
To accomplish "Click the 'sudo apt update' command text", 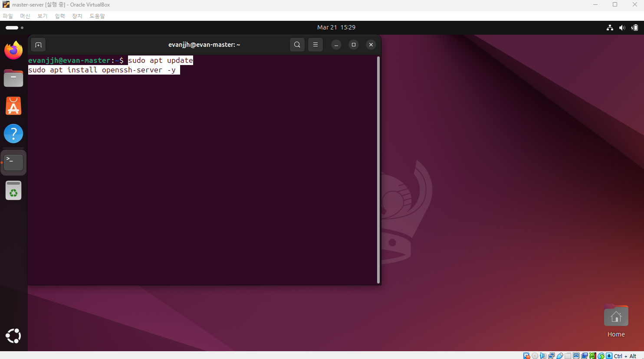I will [161, 60].
